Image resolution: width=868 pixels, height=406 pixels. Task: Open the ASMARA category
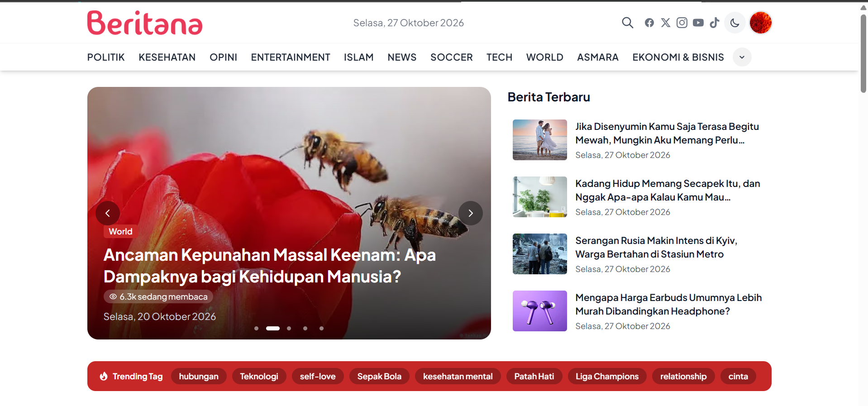click(x=598, y=57)
